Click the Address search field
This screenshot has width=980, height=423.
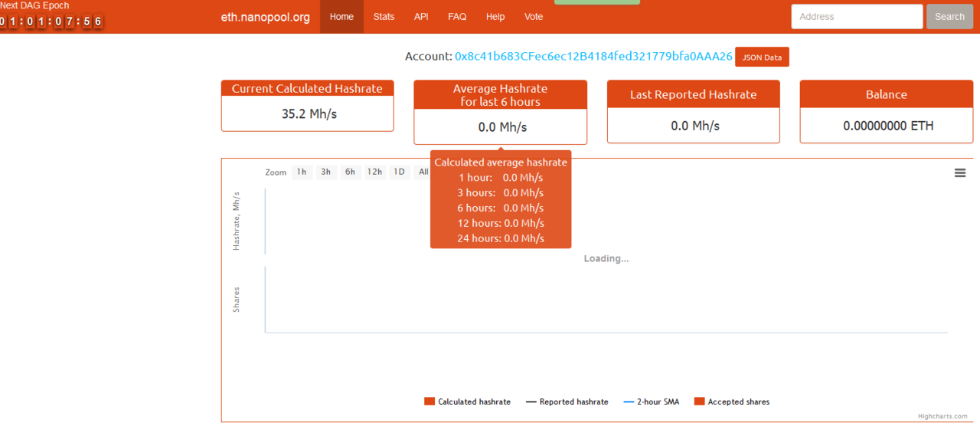(x=856, y=17)
